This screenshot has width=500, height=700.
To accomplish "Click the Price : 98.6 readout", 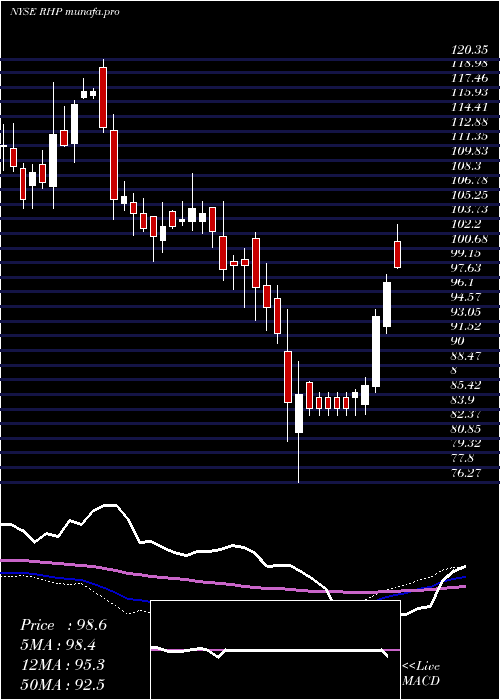I will coord(63,625).
